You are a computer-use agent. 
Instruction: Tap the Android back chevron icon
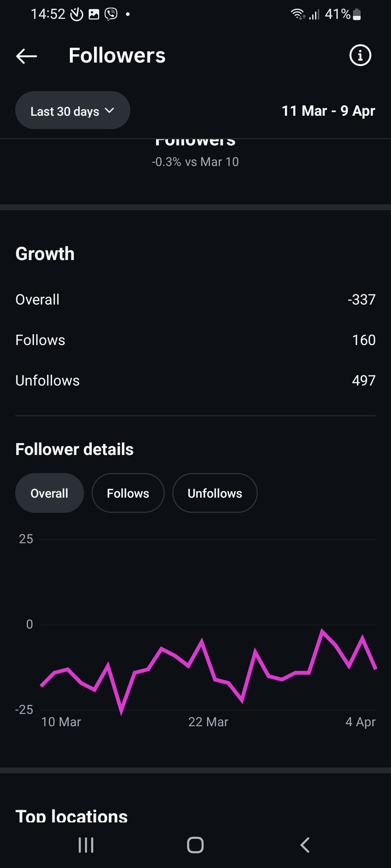(305, 845)
